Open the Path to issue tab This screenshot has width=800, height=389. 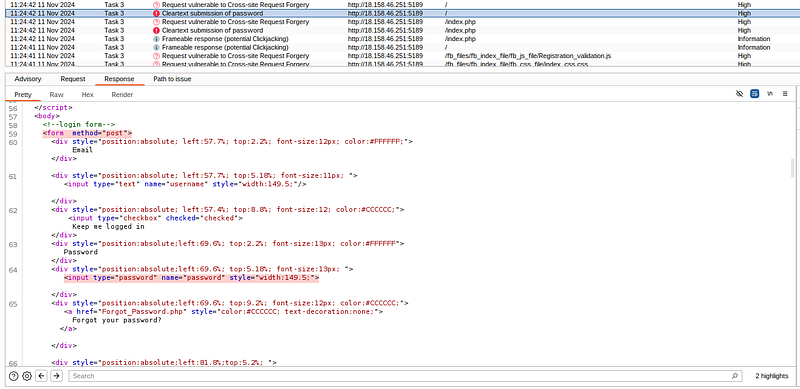point(172,79)
